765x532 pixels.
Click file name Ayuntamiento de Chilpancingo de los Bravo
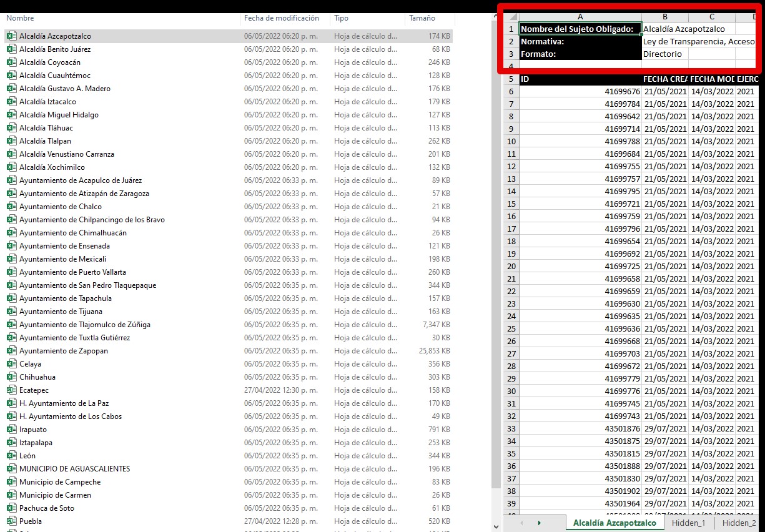(92, 220)
